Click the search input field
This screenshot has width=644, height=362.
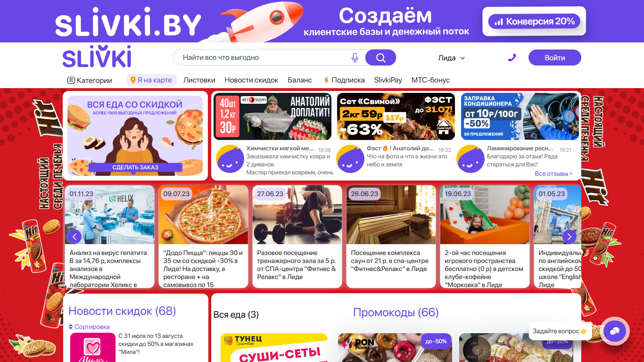[264, 58]
